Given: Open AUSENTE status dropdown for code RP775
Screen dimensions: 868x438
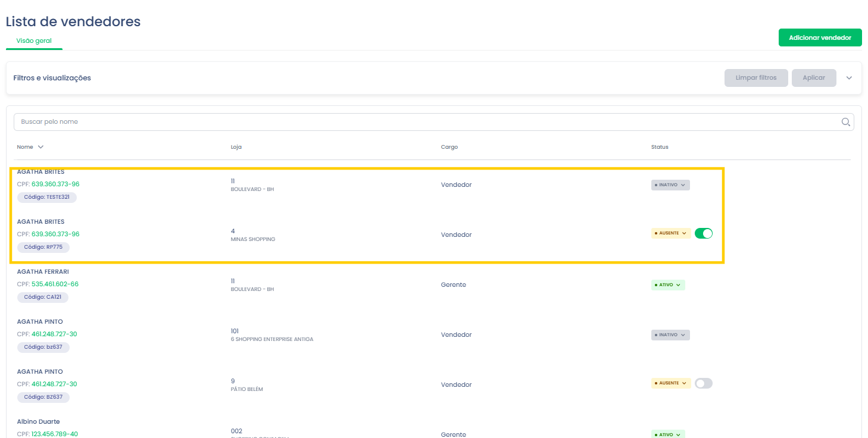Looking at the screenshot, I should 671,233.
